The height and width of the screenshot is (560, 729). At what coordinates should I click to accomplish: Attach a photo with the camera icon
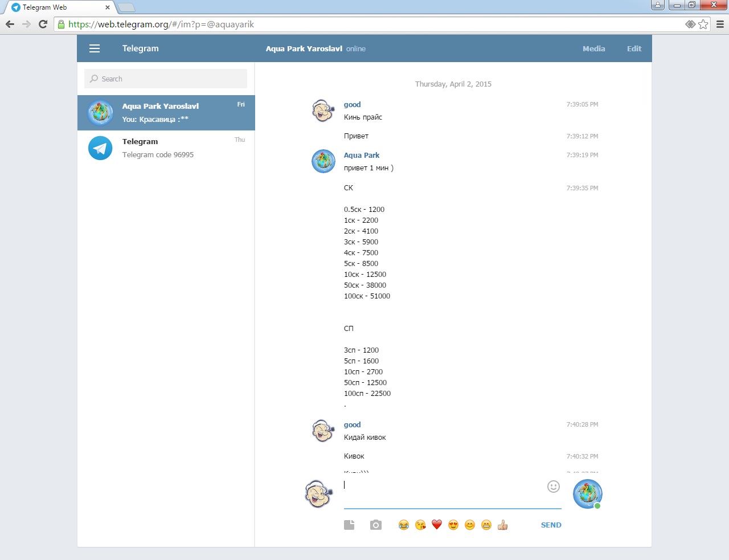click(x=376, y=525)
